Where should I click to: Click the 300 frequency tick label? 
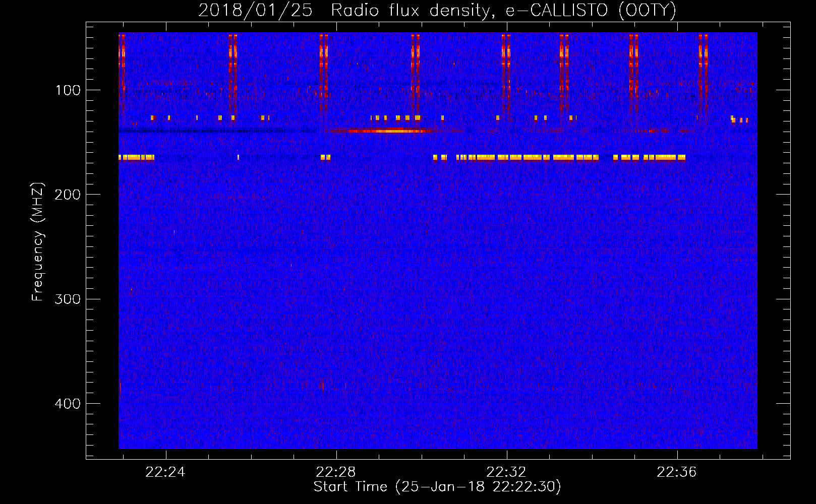point(68,299)
